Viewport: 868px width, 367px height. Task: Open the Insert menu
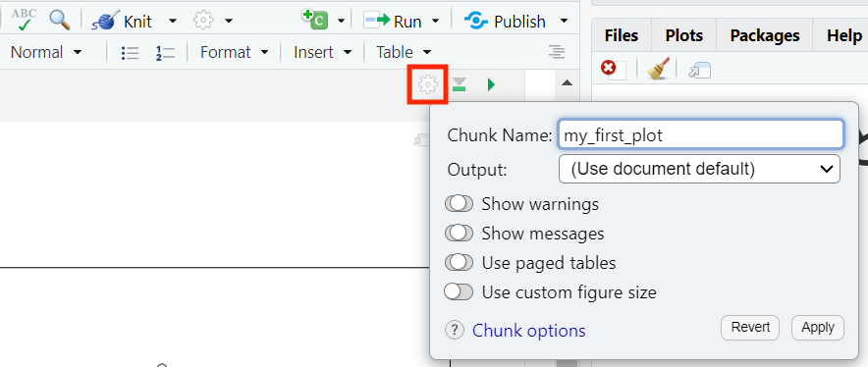click(x=323, y=52)
